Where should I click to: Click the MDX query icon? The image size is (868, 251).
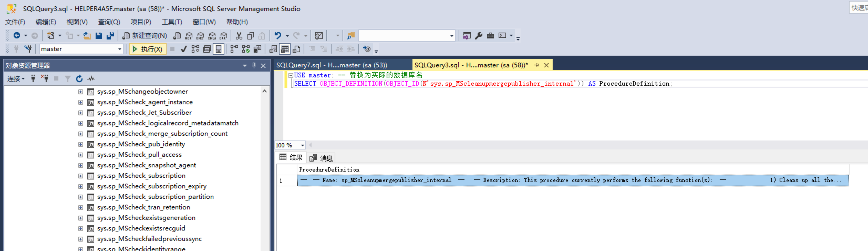(189, 36)
